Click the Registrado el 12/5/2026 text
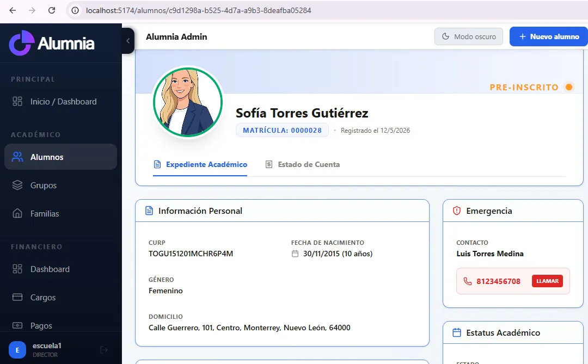The width and height of the screenshot is (588, 364). (375, 131)
